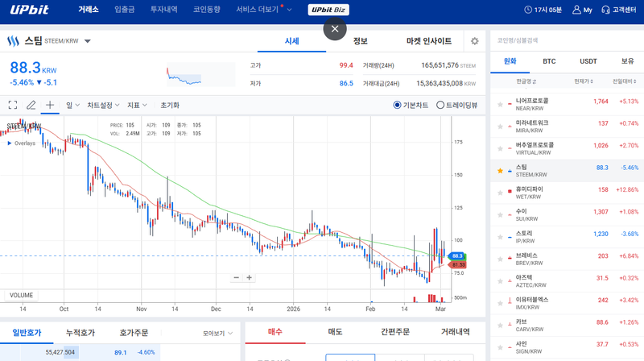Open chart fullscreen mode icon
The height and width of the screenshot is (361, 644).
[x=13, y=105]
